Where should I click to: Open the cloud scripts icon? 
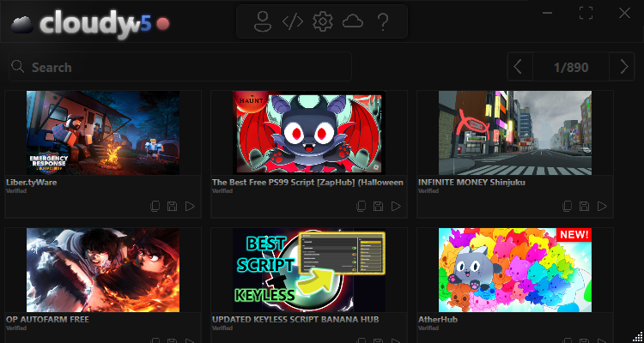pos(352,22)
